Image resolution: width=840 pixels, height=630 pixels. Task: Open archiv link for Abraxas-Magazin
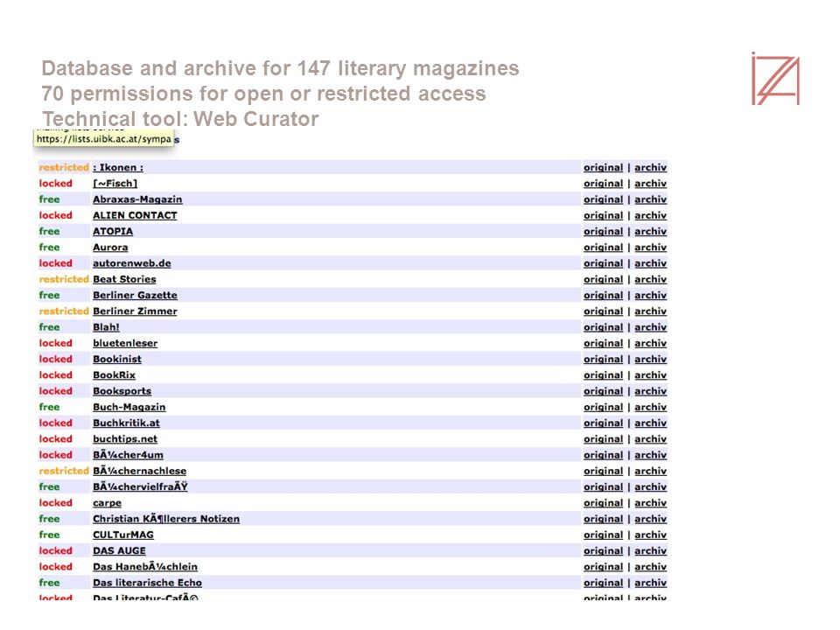tap(650, 199)
